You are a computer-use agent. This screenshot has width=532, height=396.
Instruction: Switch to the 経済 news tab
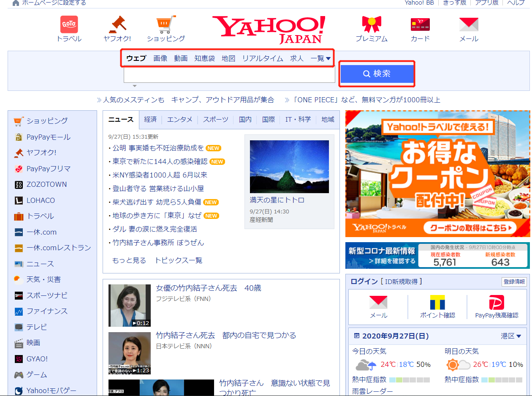[x=150, y=120]
